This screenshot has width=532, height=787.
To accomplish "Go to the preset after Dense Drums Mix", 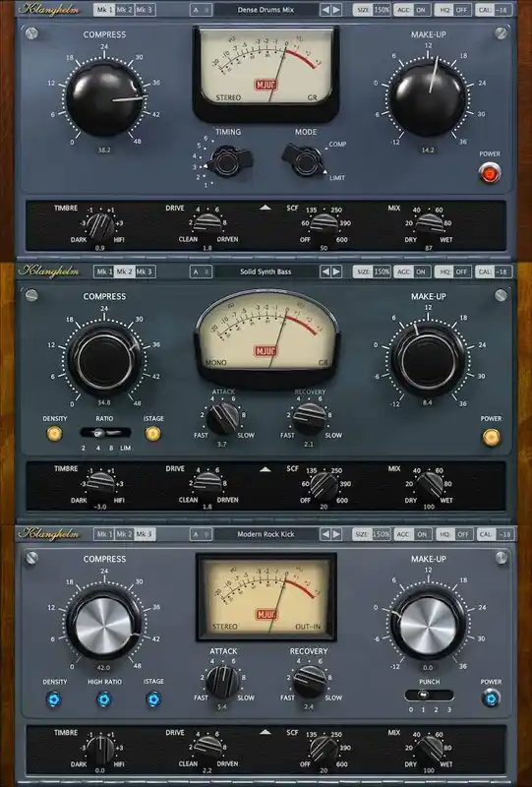I will click(336, 10).
